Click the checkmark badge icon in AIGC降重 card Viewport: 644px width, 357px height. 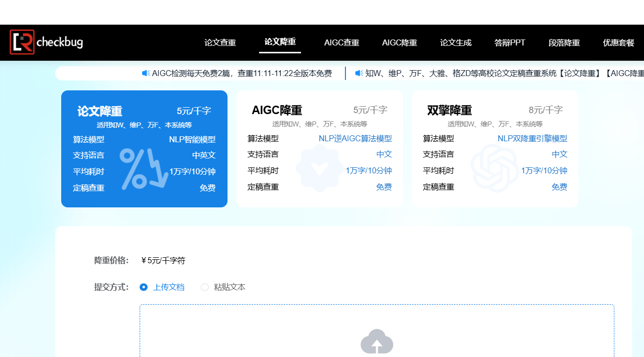coord(320,168)
